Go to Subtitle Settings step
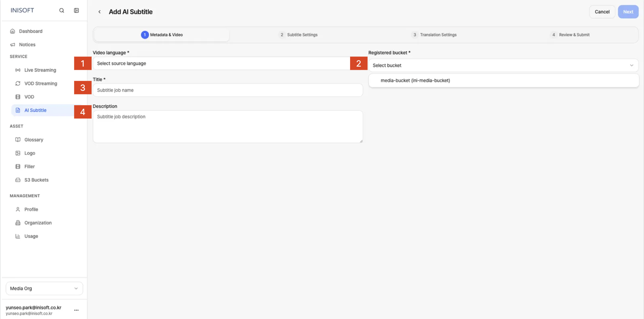This screenshot has height=319, width=644. [298, 35]
